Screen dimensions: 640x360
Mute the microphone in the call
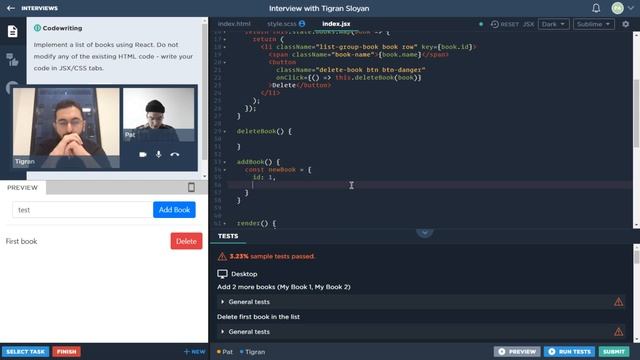click(x=158, y=154)
